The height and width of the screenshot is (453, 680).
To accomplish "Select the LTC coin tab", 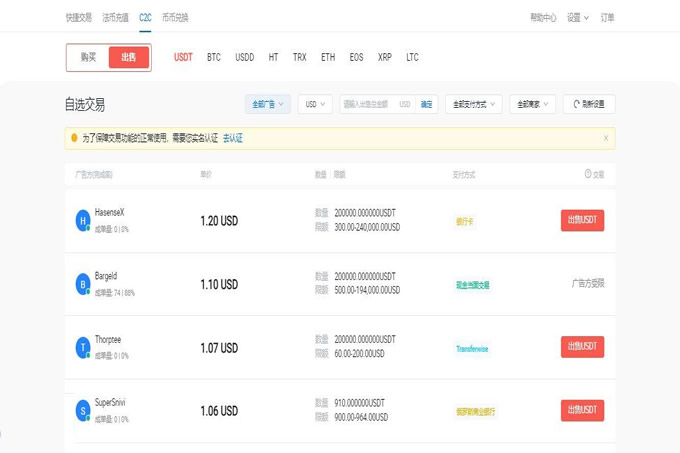I will point(412,57).
